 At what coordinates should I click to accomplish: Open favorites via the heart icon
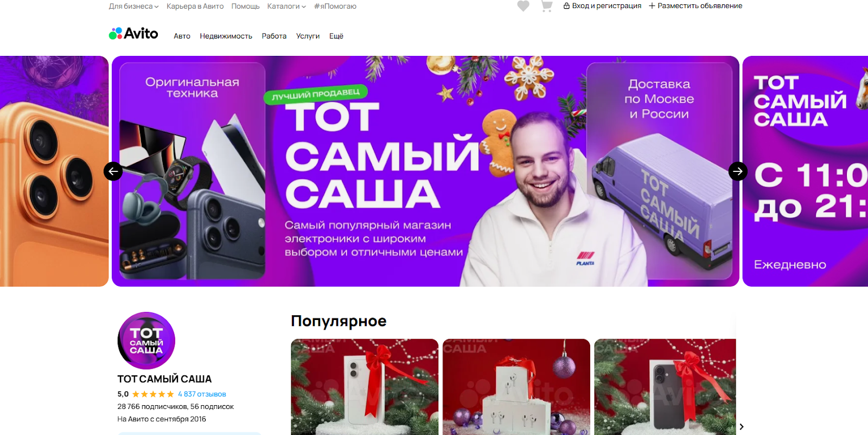coord(523,6)
